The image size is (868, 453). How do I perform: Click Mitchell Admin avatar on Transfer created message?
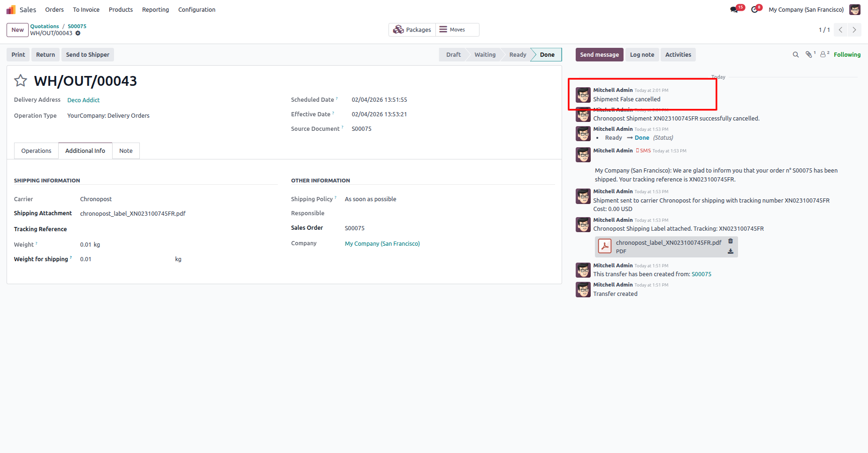[583, 290]
